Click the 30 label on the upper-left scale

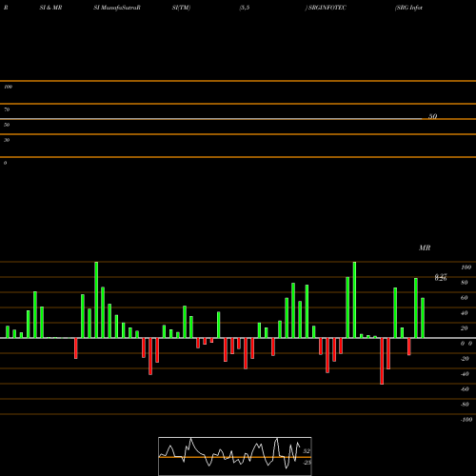(7, 140)
